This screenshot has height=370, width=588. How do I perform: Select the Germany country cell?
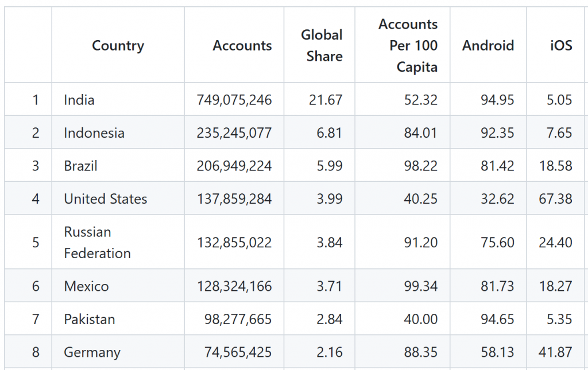[92, 352]
